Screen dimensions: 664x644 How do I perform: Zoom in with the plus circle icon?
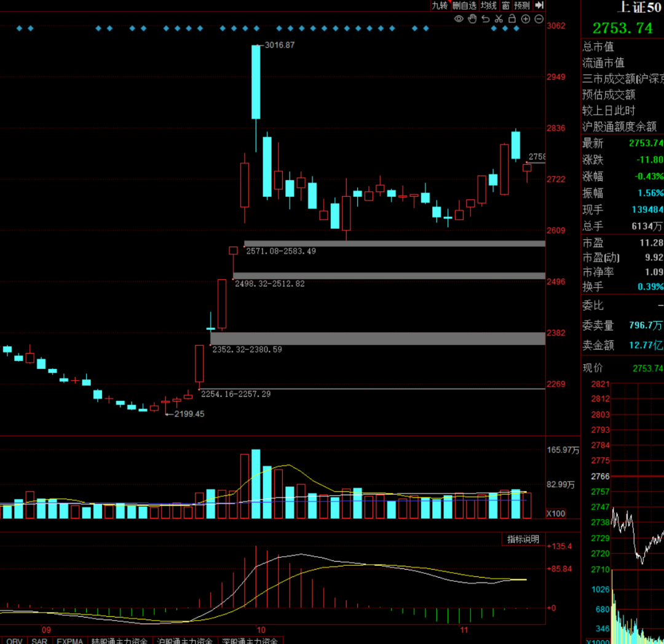526,18
